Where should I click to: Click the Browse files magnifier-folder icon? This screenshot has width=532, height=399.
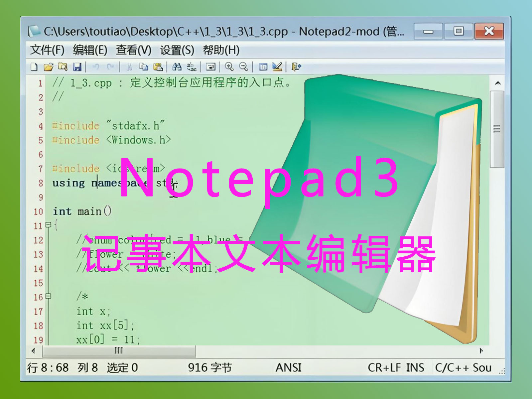63,67
